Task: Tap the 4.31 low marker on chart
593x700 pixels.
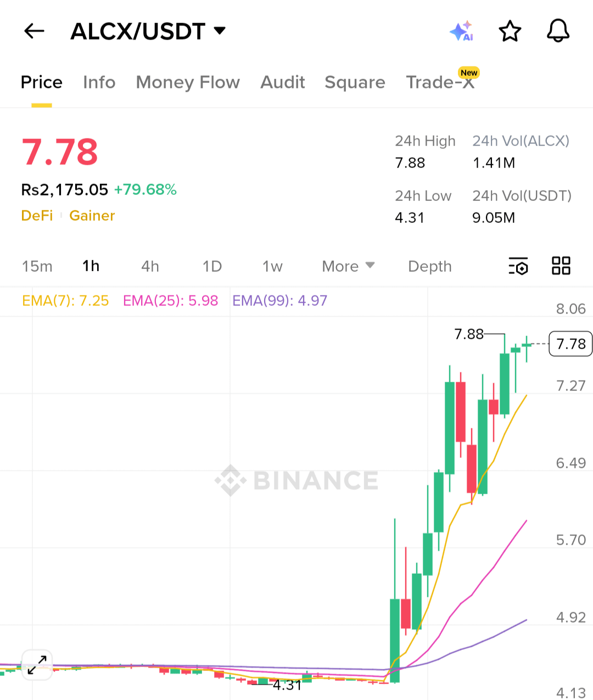Action: (x=287, y=685)
